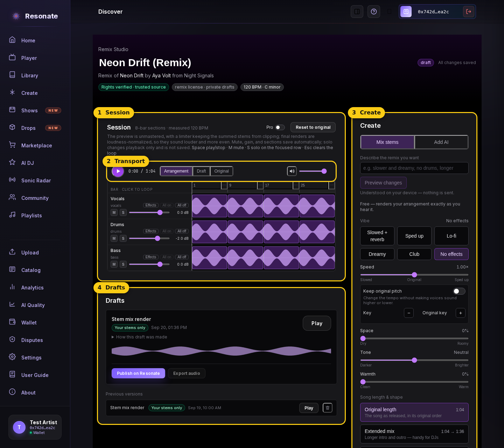Click Reset to original
Image resolution: width=504 pixels, height=448 pixels.
(x=313, y=127)
